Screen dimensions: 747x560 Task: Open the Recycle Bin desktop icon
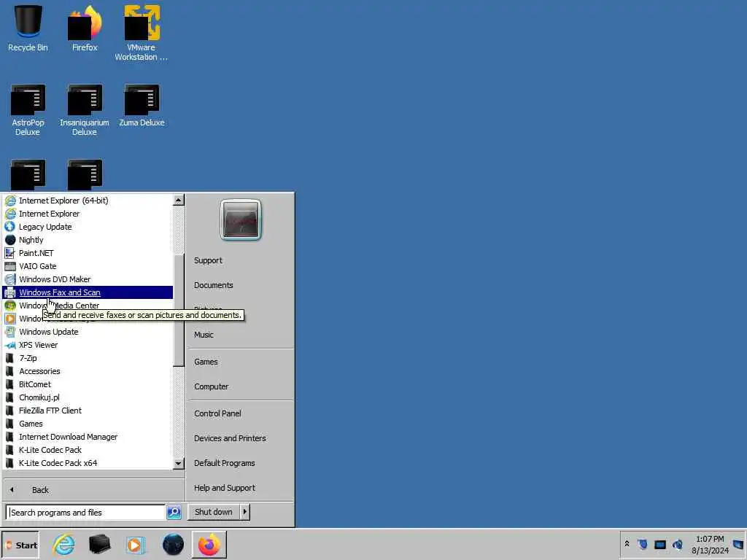pyautogui.click(x=28, y=28)
